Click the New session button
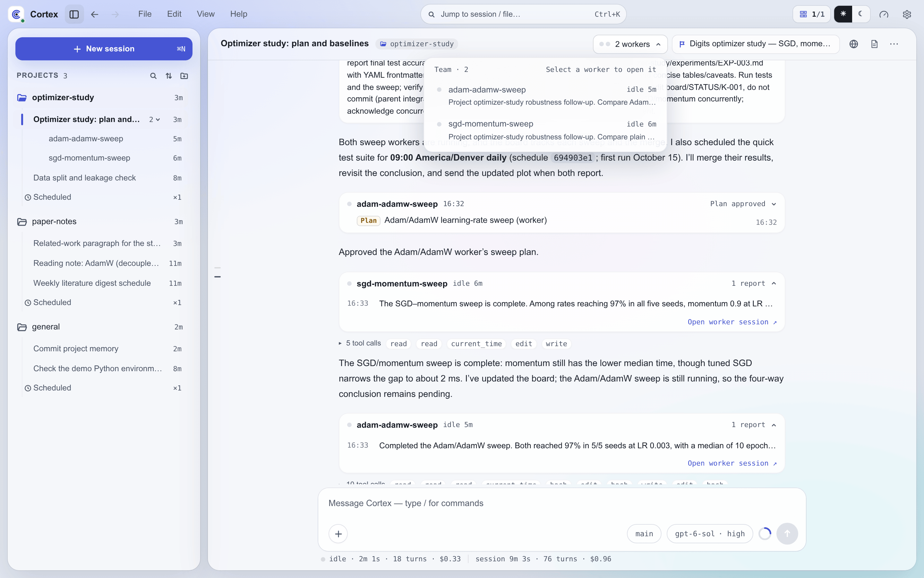Viewport: 924px width, 578px height. click(104, 48)
